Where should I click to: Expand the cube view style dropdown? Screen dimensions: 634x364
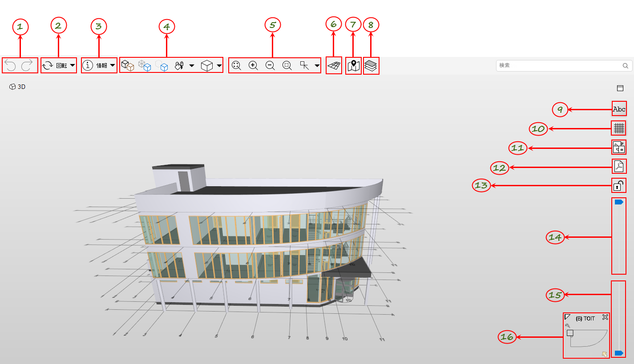click(x=219, y=66)
